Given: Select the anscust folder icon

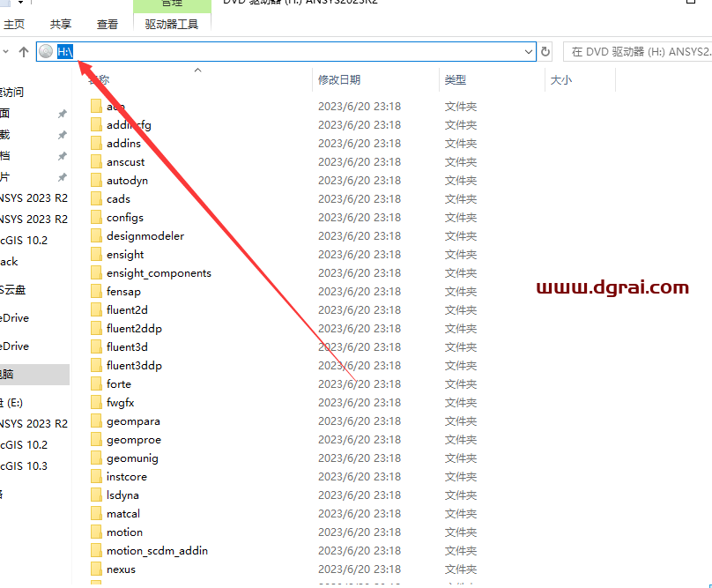Looking at the screenshot, I should pos(96,162).
